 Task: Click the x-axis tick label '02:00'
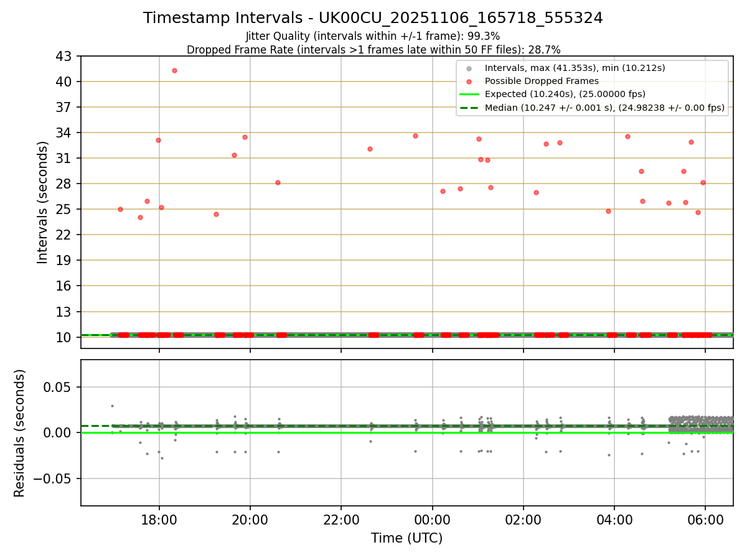click(523, 520)
